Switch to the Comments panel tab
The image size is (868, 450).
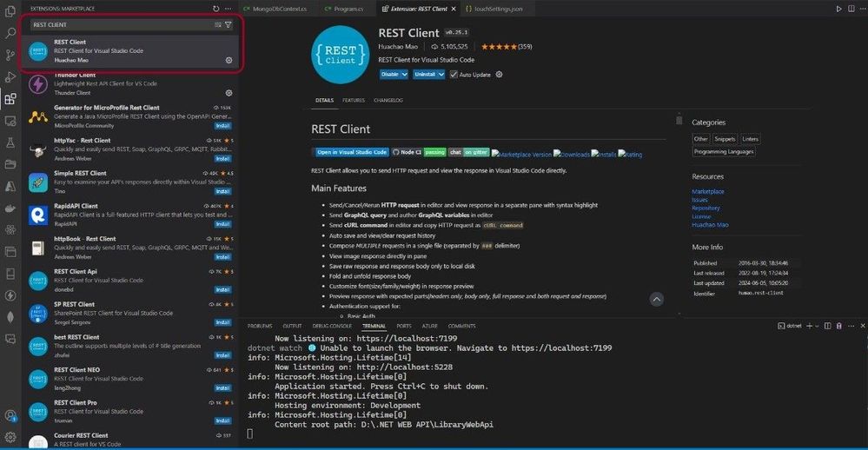click(461, 326)
